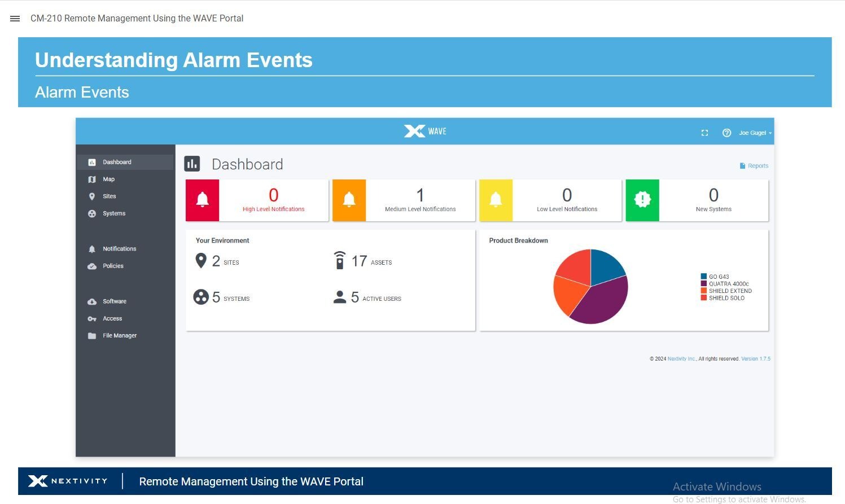Click the QUATRA 4000c legend swatch
Screen dimensions: 845x504
704,284
